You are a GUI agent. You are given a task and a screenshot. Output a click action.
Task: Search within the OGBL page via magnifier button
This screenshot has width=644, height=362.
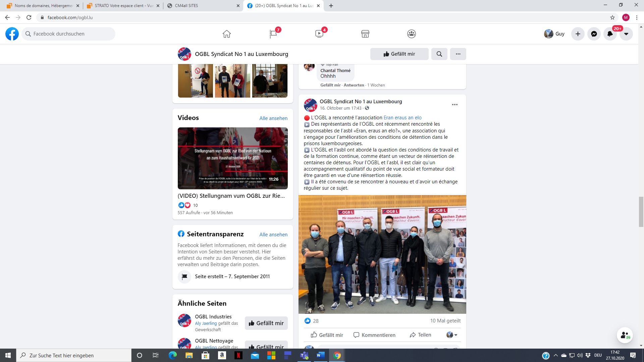pos(439,54)
